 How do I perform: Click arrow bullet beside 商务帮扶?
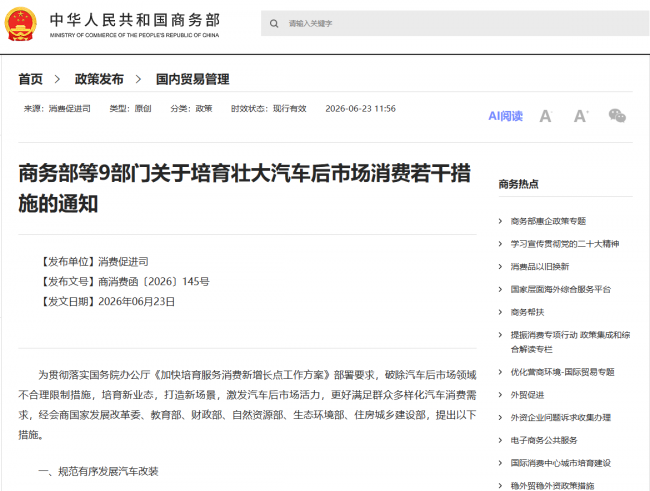(x=500, y=312)
